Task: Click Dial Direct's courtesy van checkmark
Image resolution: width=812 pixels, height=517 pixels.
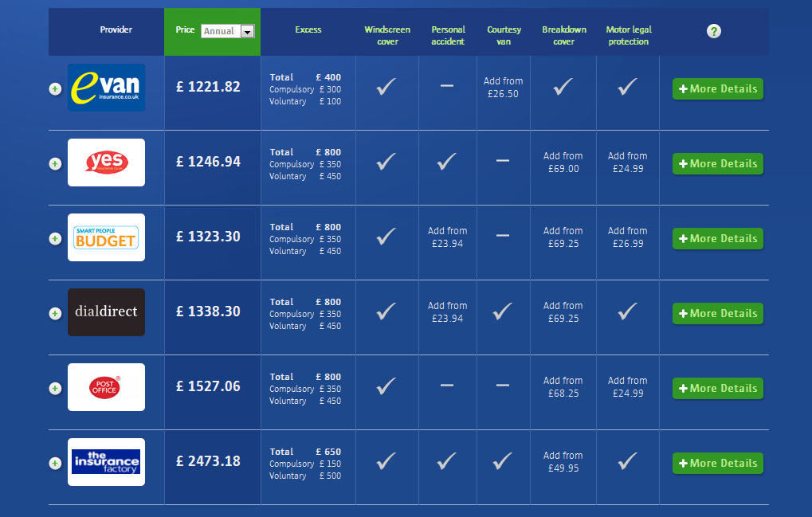Action: (x=503, y=311)
